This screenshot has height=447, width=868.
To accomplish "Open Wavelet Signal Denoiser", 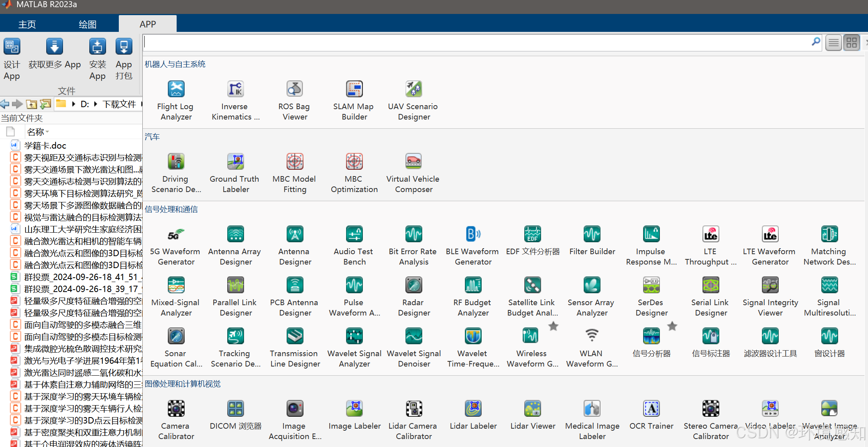I will click(413, 347).
